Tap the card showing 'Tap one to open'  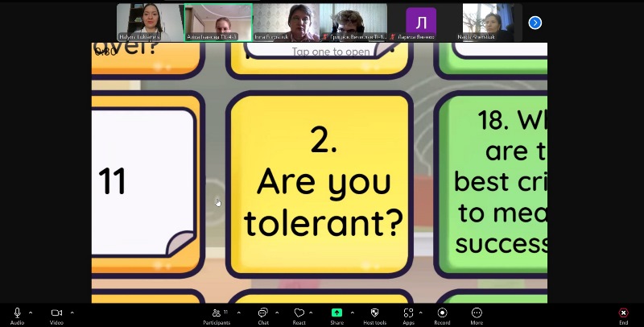pyautogui.click(x=320, y=60)
